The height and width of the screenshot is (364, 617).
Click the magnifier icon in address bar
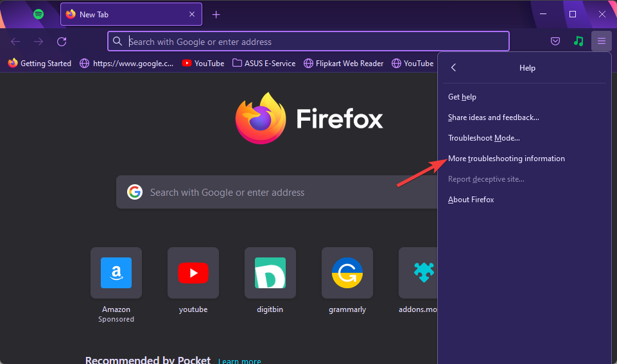[x=117, y=41]
